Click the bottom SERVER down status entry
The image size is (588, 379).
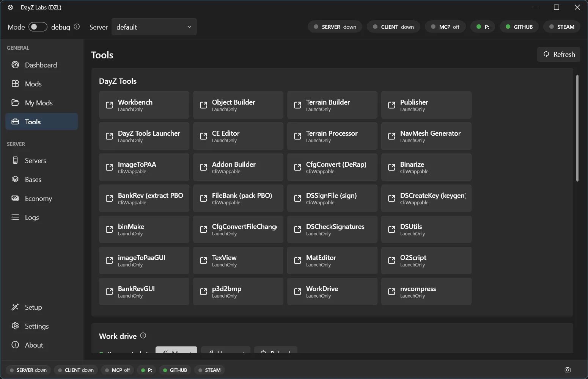point(28,370)
